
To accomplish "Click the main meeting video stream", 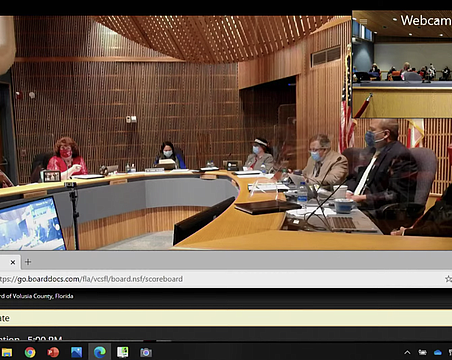I will (x=176, y=133).
